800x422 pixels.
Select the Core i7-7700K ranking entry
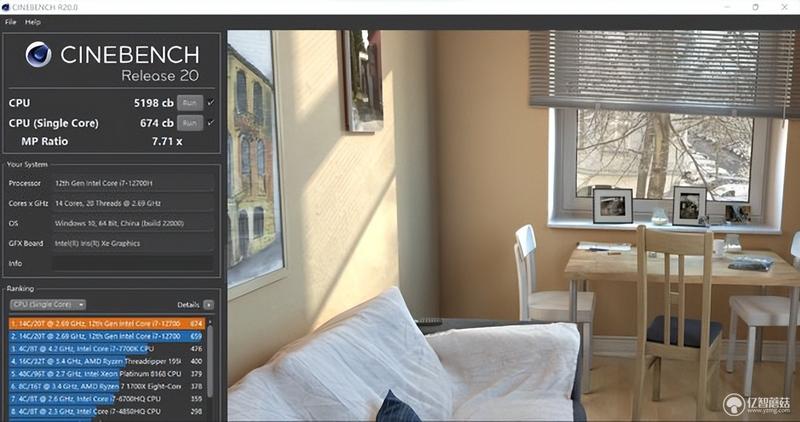(x=107, y=349)
